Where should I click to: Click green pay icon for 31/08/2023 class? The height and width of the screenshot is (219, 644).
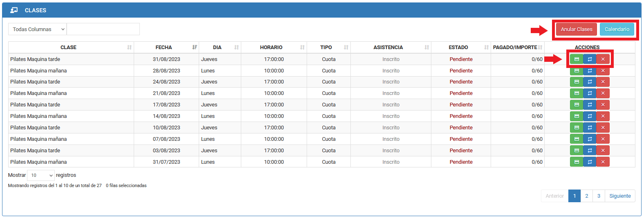pos(577,59)
